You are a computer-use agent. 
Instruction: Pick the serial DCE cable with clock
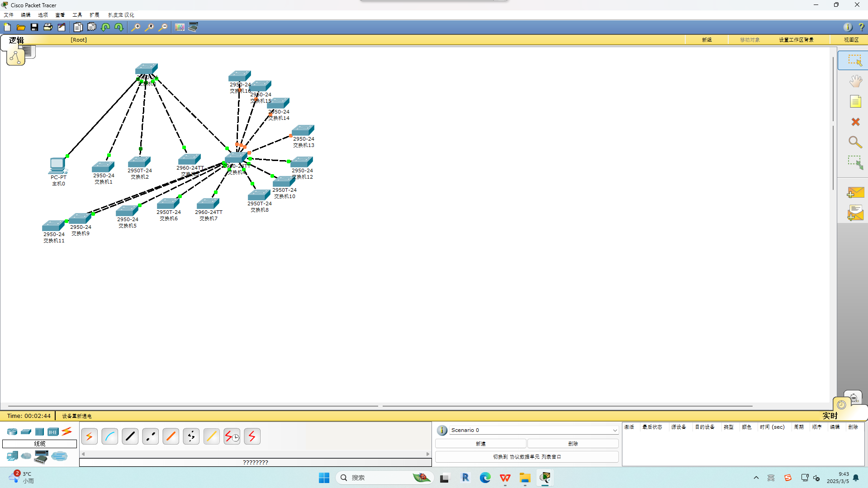click(x=232, y=436)
